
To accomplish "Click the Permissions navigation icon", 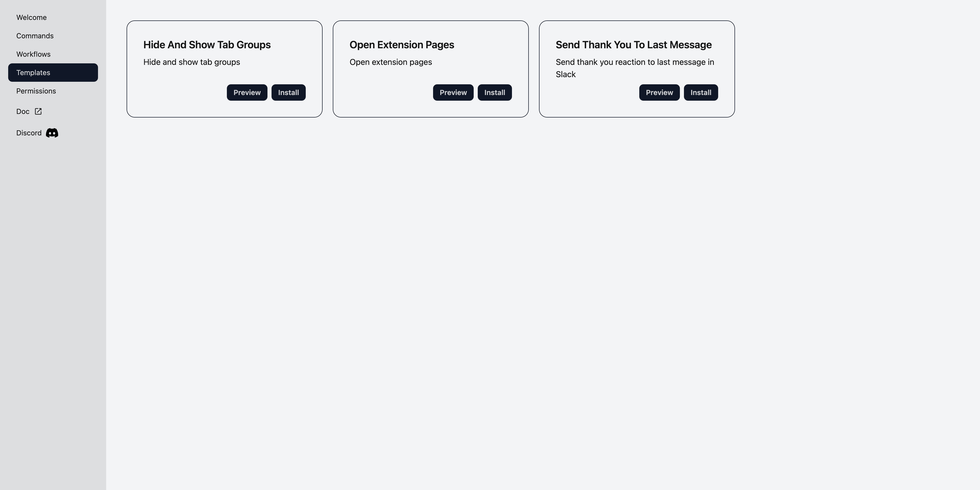I will coord(36,91).
